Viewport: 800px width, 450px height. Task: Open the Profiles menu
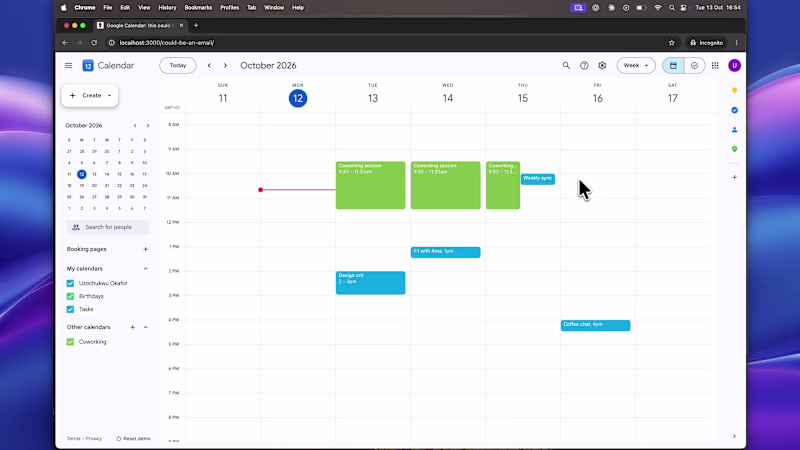pyautogui.click(x=230, y=8)
